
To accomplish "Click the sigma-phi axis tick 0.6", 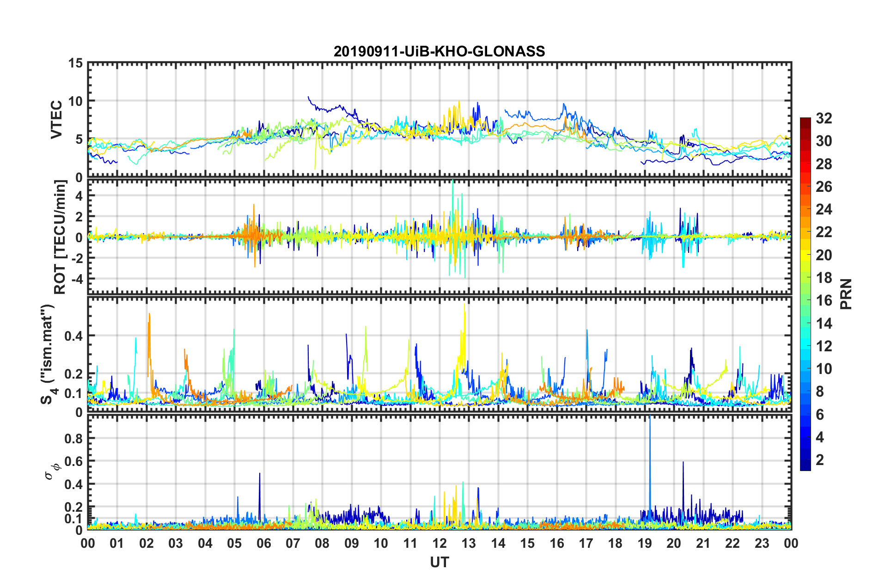I will (x=74, y=461).
